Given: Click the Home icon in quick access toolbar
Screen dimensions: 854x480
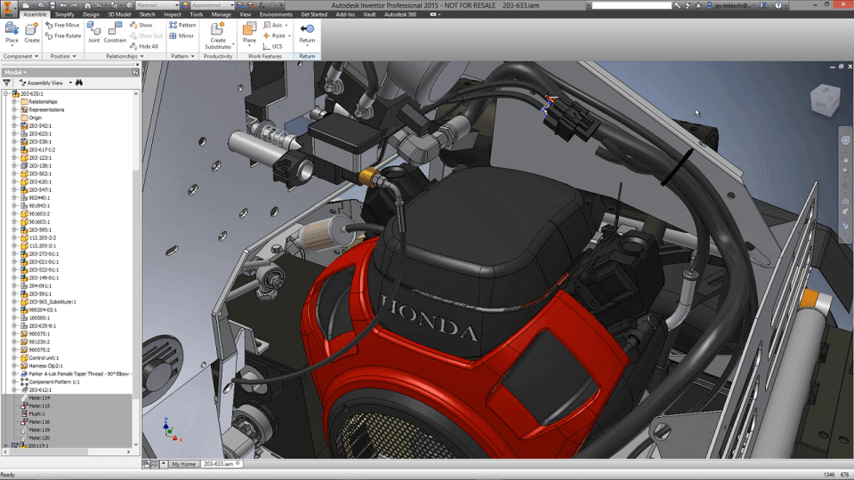Looking at the screenshot, I should (x=87, y=5).
